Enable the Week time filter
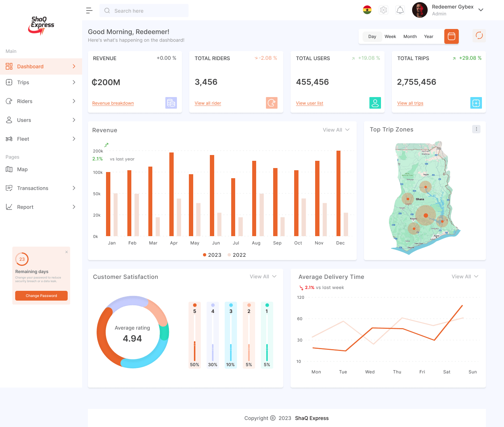 coord(390,36)
